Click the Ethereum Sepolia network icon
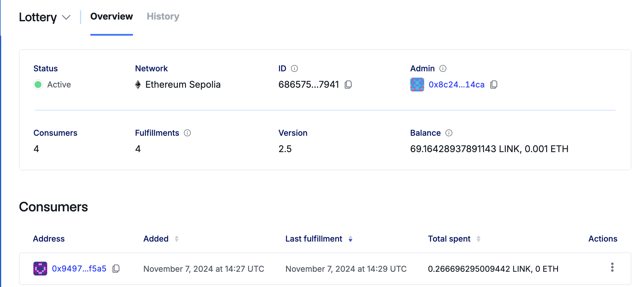The height and width of the screenshot is (287, 644). (138, 85)
